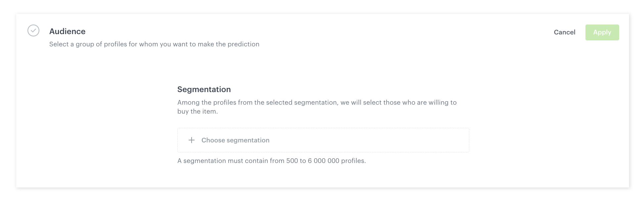This screenshot has width=644, height=207.
Task: Click the 'A segmentation must contain' hint
Action: tap(271, 161)
